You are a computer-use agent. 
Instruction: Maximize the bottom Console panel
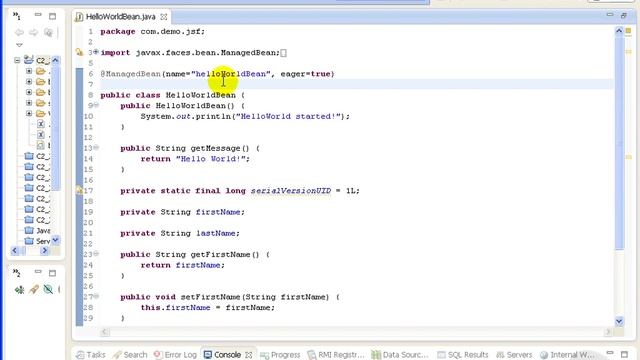pyautogui.click(x=624, y=354)
